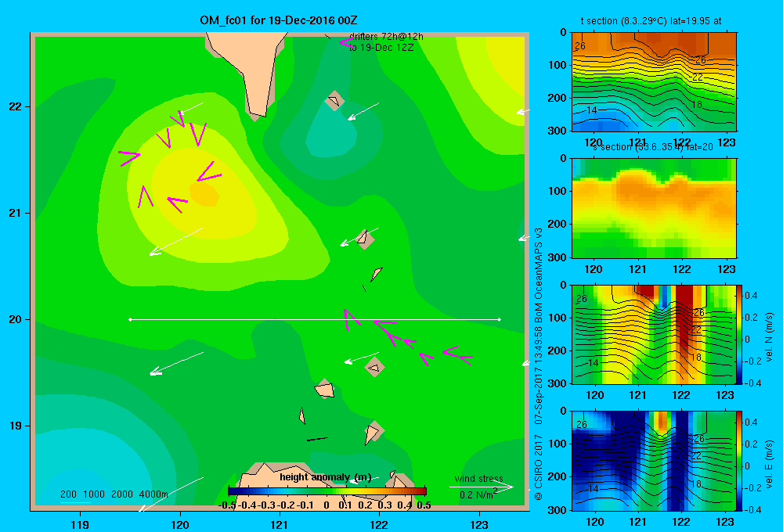Viewport: 783px width, 532px height.
Task: Click latitude label "21" on the main map axis
Action: pyautogui.click(x=15, y=213)
